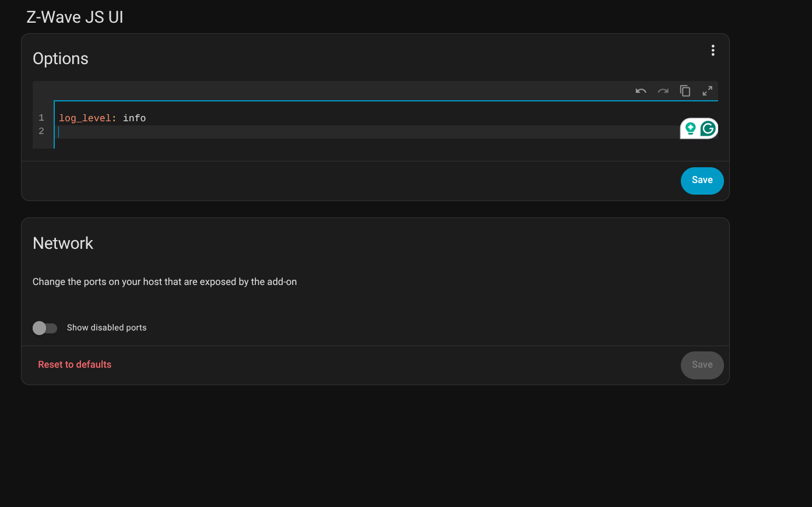Click the info value in the YAML editor
812x507 pixels.
[x=134, y=118]
